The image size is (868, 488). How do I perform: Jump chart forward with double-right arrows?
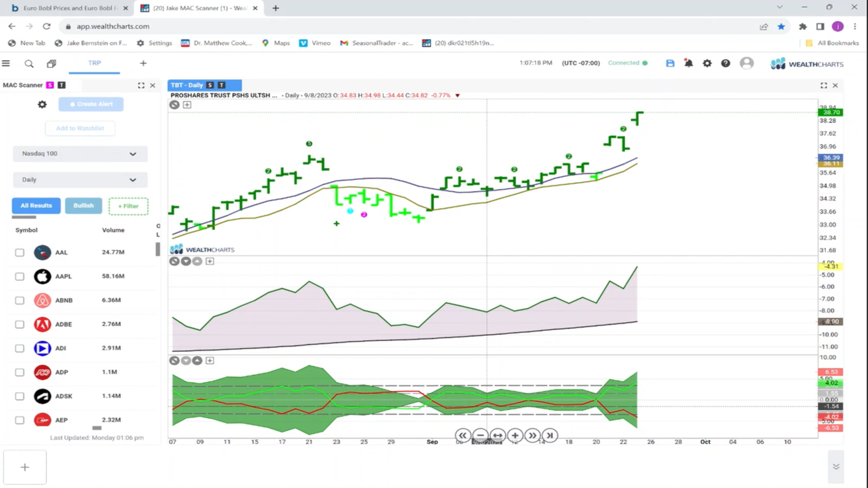(533, 436)
